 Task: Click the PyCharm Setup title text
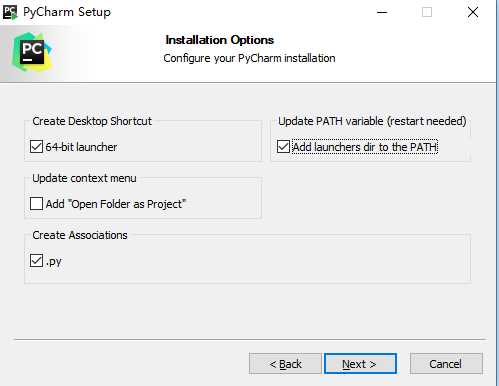(x=67, y=12)
